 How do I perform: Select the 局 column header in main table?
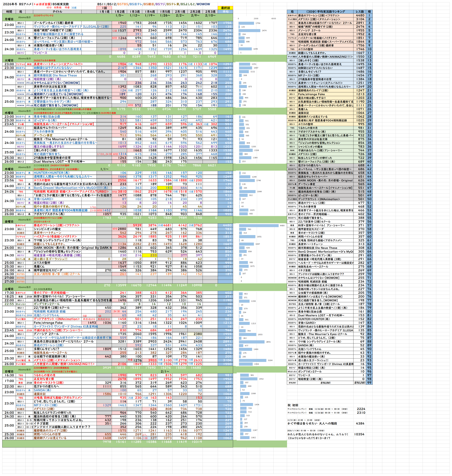tap(21, 12)
